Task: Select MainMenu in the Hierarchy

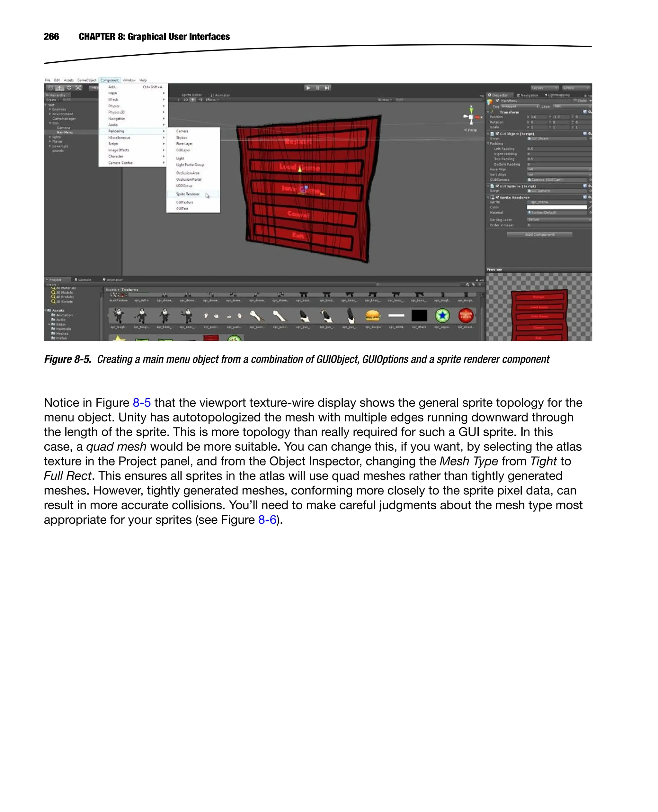Action: pyautogui.click(x=65, y=132)
